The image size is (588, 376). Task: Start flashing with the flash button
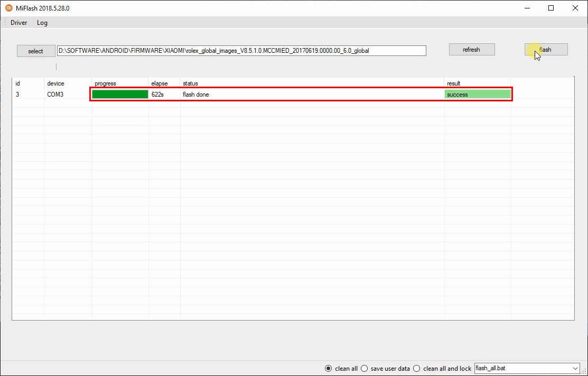point(546,50)
